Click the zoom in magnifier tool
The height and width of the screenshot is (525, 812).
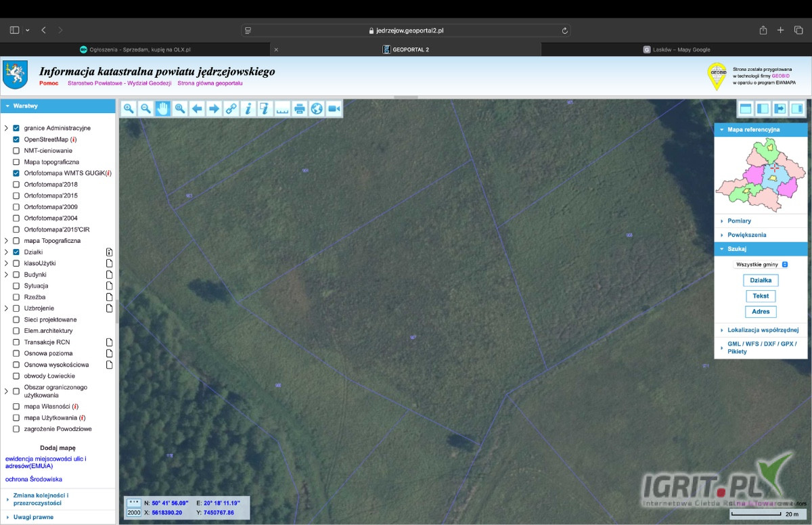tap(129, 109)
